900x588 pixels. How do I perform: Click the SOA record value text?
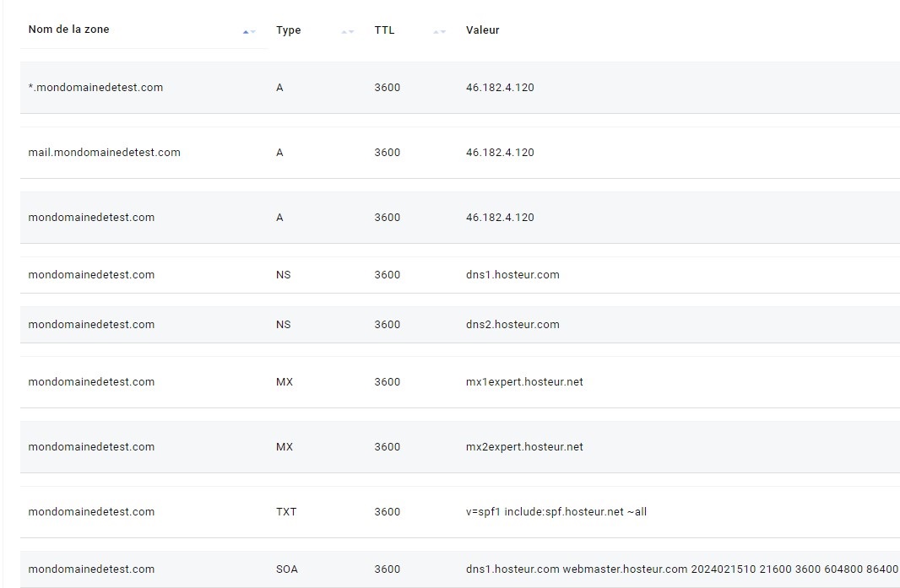681,569
